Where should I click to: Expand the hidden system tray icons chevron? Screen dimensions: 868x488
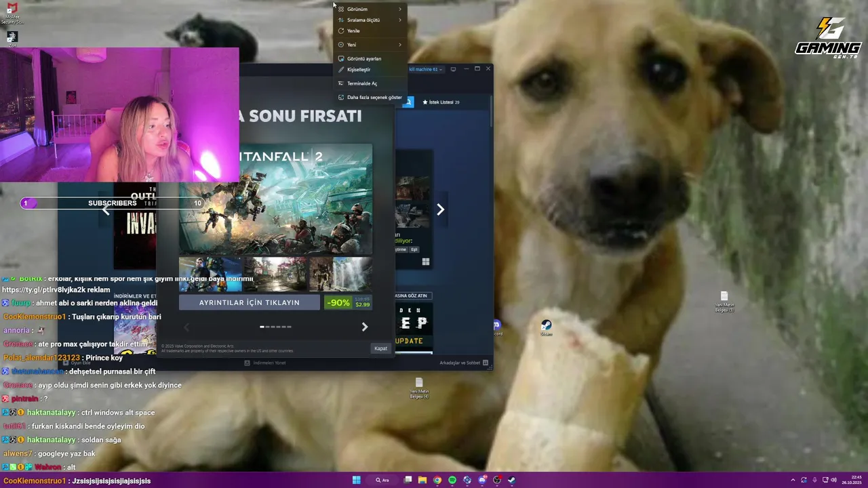click(793, 480)
